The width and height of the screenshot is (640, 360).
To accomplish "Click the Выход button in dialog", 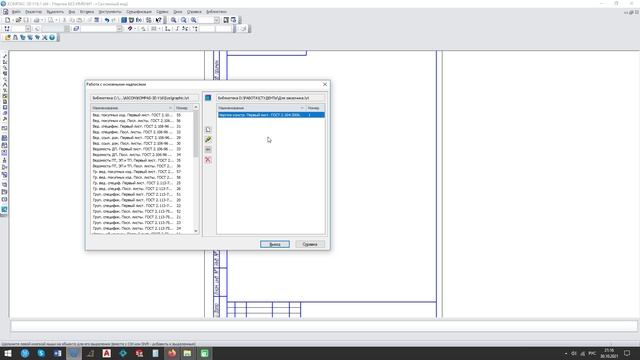I will pyautogui.click(x=275, y=244).
